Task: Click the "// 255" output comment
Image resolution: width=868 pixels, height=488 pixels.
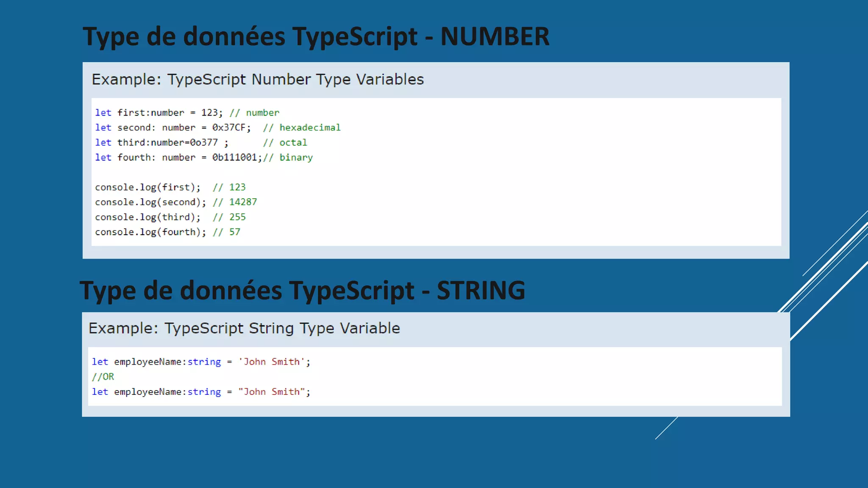Action: [229, 217]
